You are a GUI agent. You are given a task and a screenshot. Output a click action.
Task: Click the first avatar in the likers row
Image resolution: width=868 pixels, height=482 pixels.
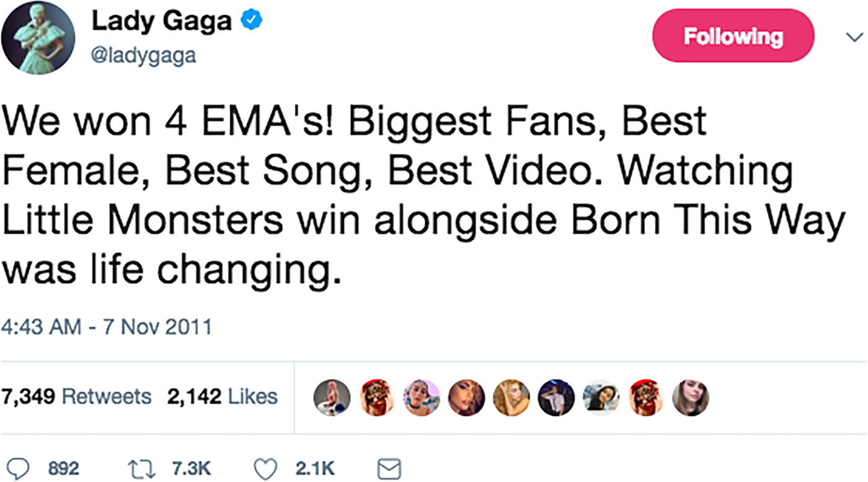[x=332, y=397]
